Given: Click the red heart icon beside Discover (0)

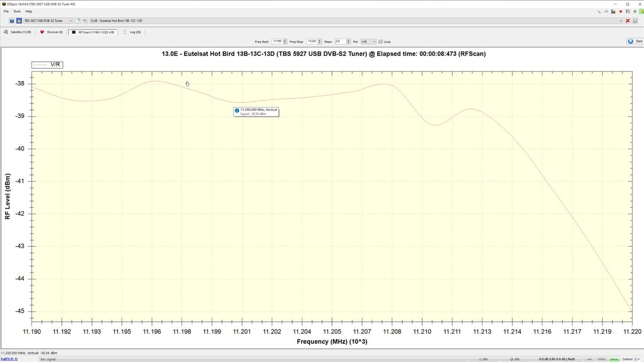Looking at the screenshot, I should (42, 32).
